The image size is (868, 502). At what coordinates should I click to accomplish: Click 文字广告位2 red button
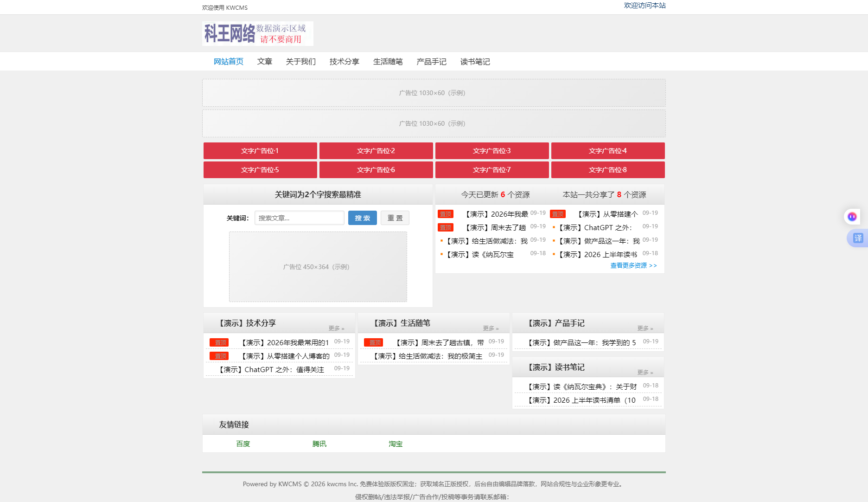[376, 151]
